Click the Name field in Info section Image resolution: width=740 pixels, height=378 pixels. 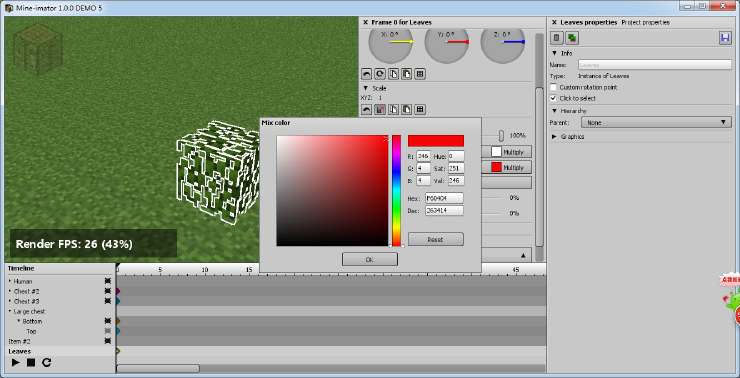pyautogui.click(x=655, y=65)
